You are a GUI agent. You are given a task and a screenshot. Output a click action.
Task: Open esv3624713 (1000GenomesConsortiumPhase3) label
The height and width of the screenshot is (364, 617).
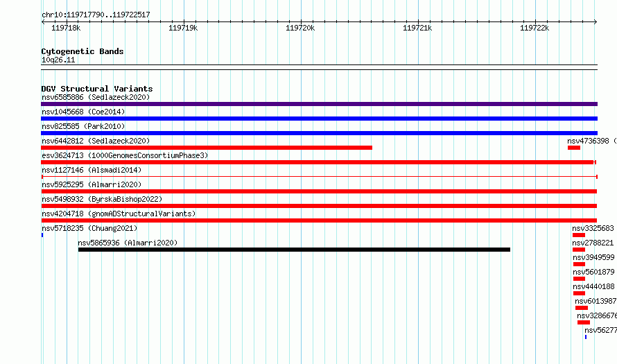(125, 155)
